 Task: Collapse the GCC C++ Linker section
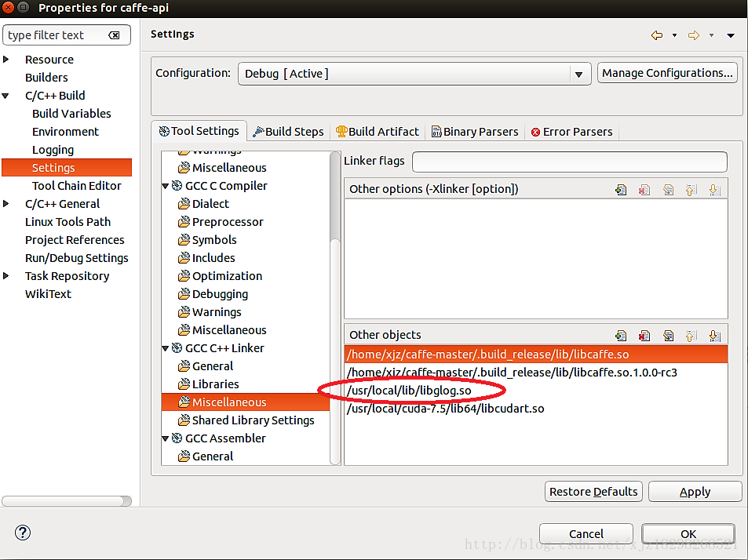(165, 348)
